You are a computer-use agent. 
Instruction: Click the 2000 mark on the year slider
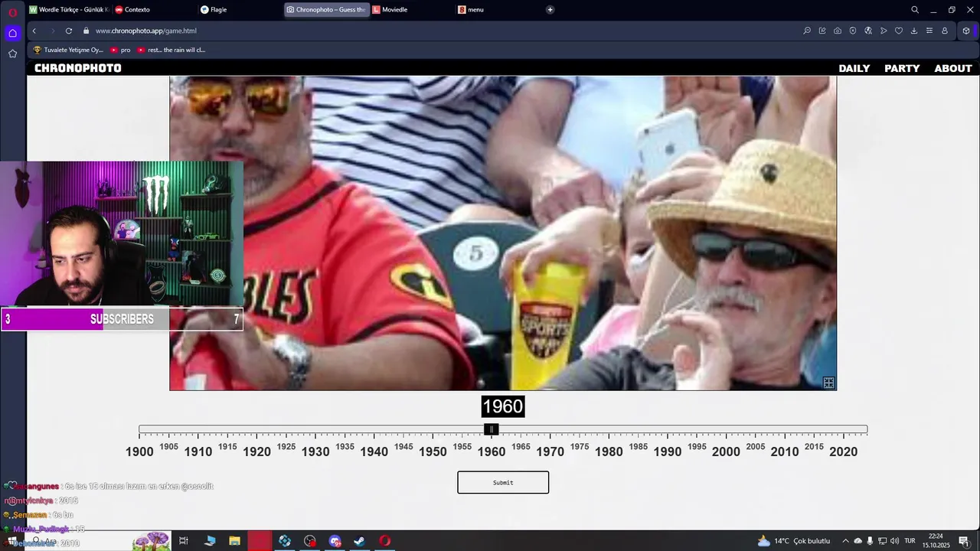[726, 452]
